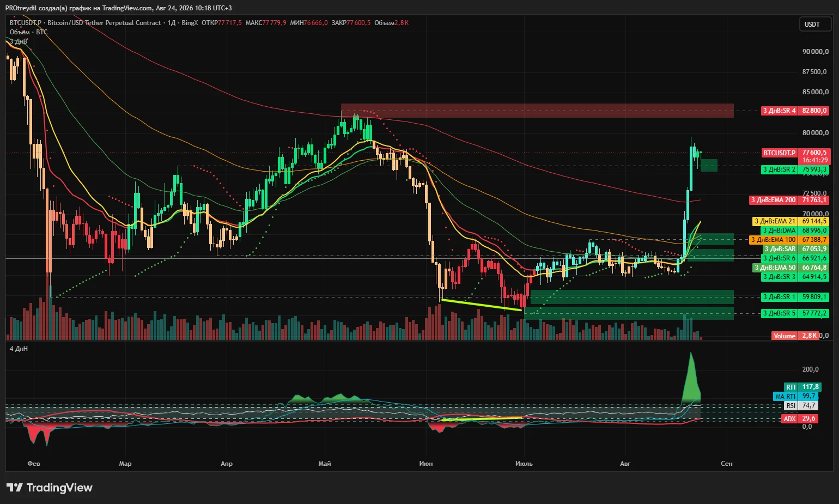Click the Сен label on the time axis
This screenshot has height=504, width=839.
[727, 464]
